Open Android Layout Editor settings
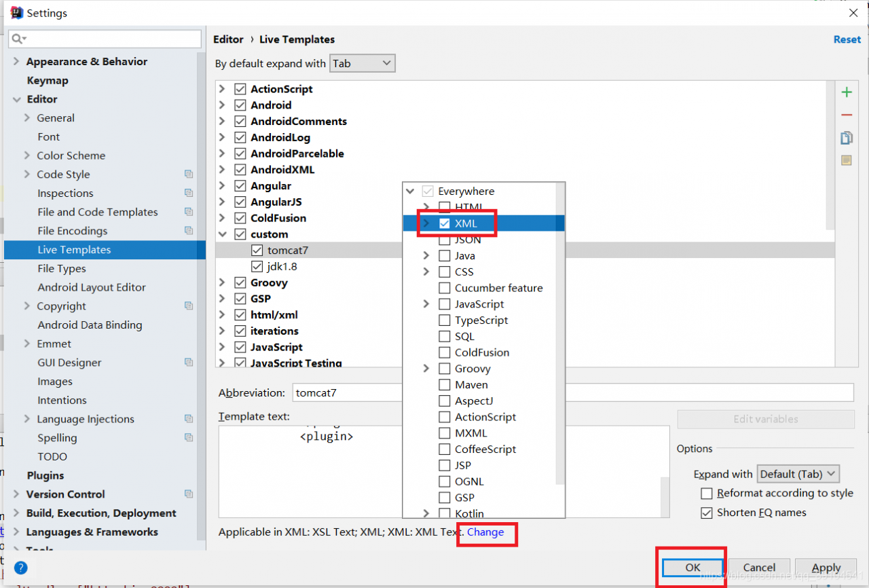This screenshot has height=588, width=869. point(92,288)
